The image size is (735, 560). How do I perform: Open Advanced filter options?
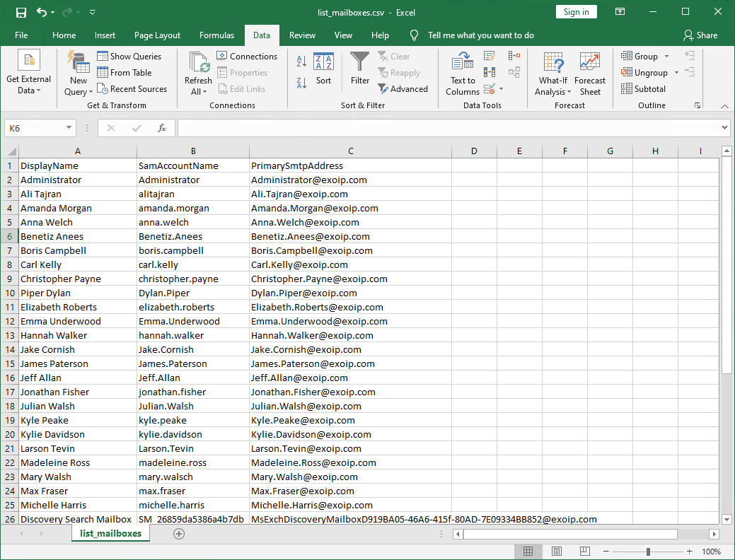403,89
